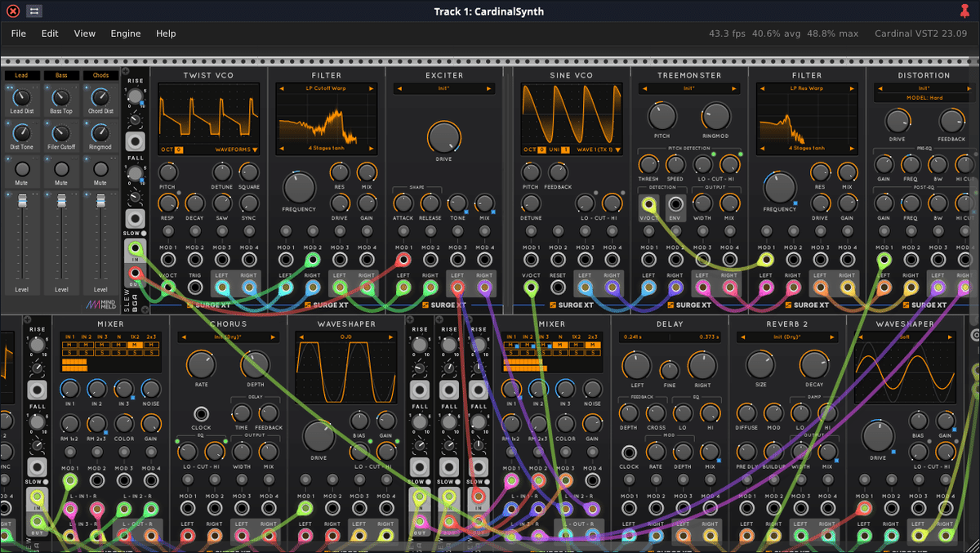Click the Exciter LEFT input jack
Screen dimensions: 980x553
tap(403, 287)
